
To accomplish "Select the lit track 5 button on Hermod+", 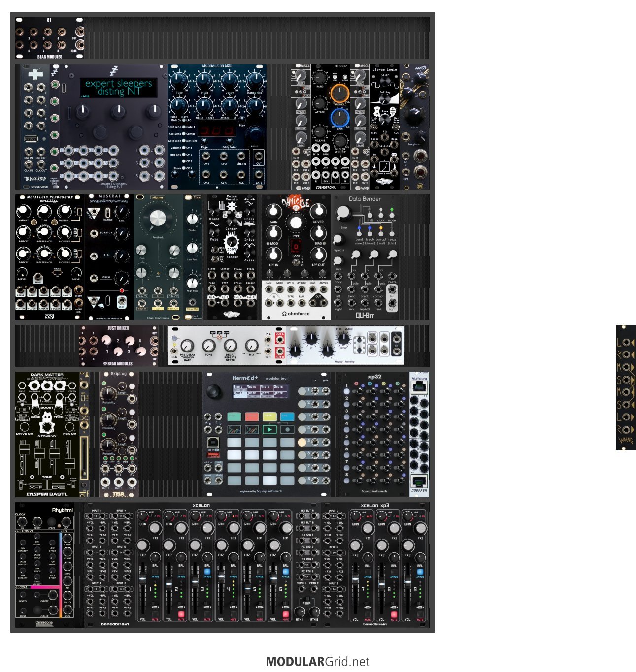I will pos(301,442).
